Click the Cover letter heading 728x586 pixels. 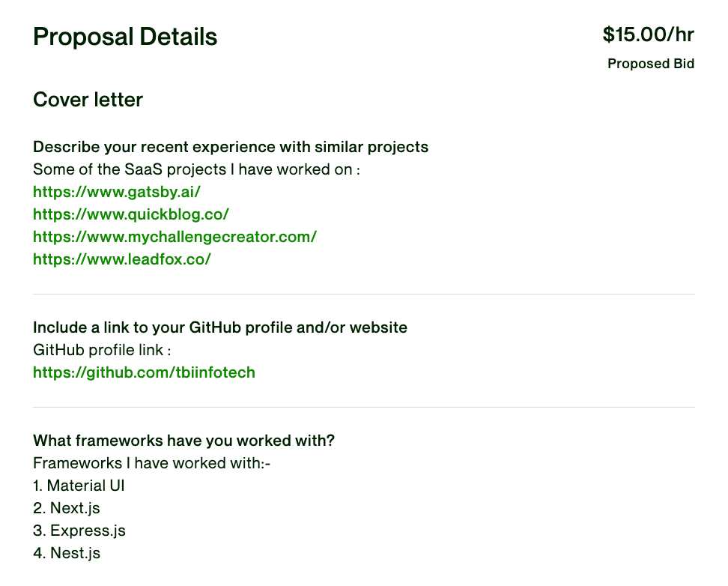(88, 100)
